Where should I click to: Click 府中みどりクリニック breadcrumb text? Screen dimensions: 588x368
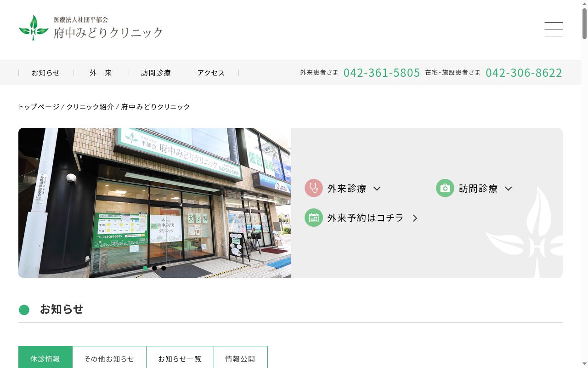156,107
